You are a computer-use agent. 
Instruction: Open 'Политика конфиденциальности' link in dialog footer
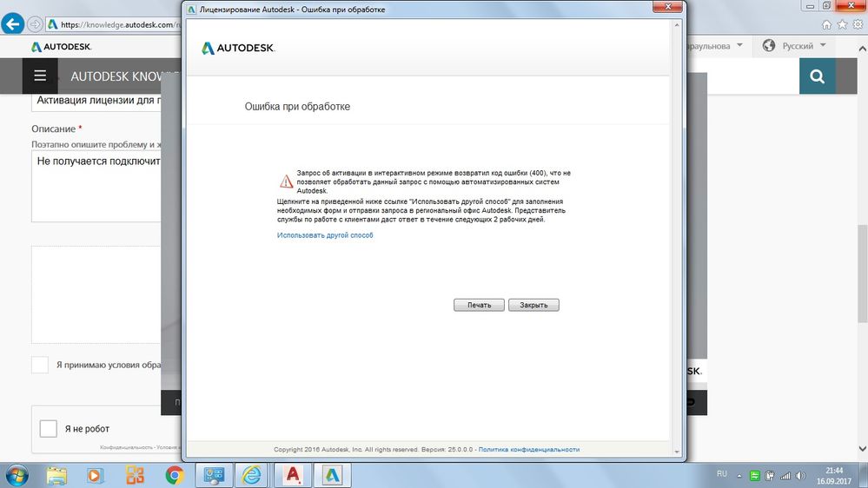tap(528, 449)
